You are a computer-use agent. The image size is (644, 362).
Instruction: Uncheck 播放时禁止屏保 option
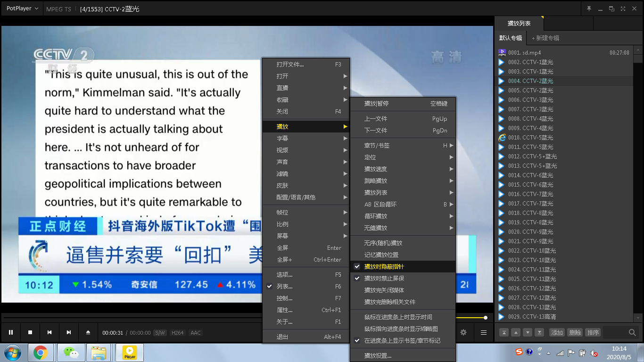coord(403,279)
